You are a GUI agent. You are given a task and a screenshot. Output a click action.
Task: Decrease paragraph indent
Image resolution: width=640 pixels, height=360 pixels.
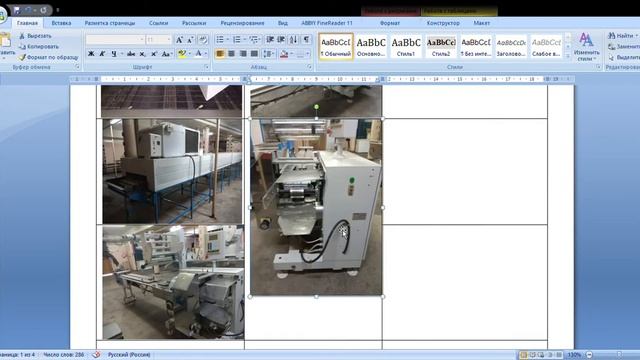tap(270, 40)
